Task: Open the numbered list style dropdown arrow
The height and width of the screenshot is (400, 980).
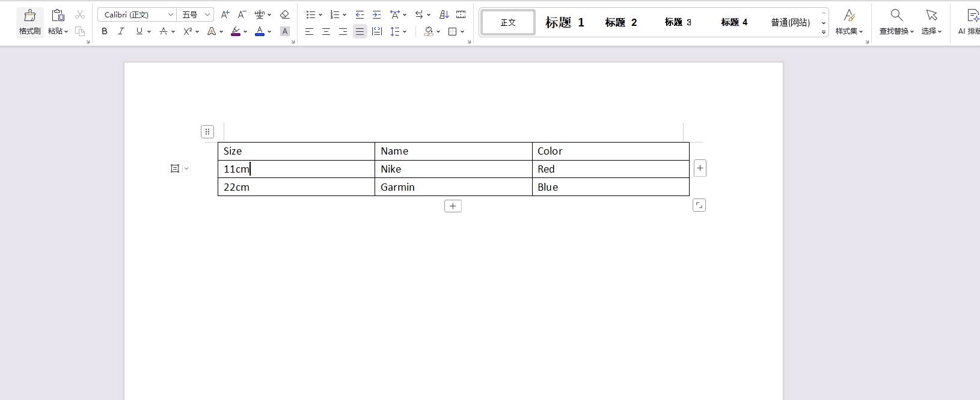Action: pos(345,14)
